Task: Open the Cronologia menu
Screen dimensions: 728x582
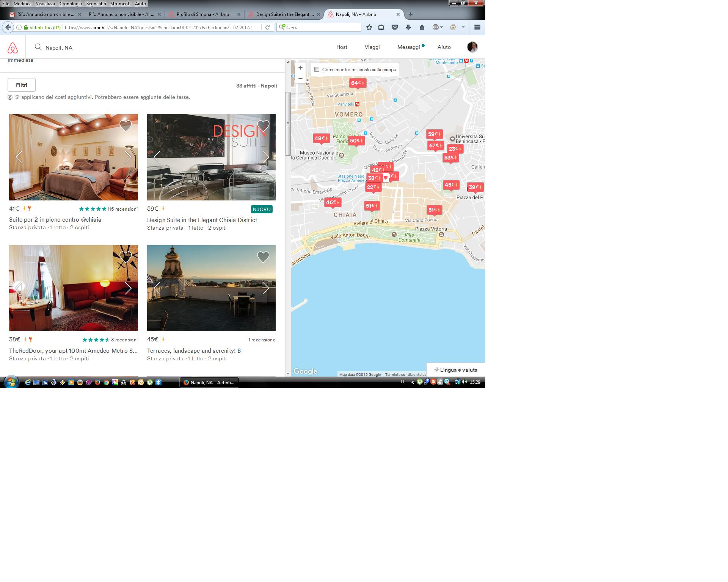Action: pyautogui.click(x=71, y=4)
